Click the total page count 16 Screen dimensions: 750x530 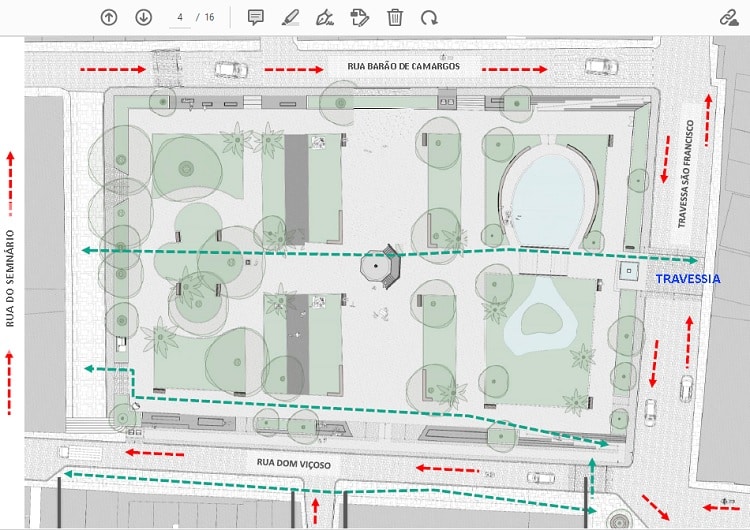point(209,17)
